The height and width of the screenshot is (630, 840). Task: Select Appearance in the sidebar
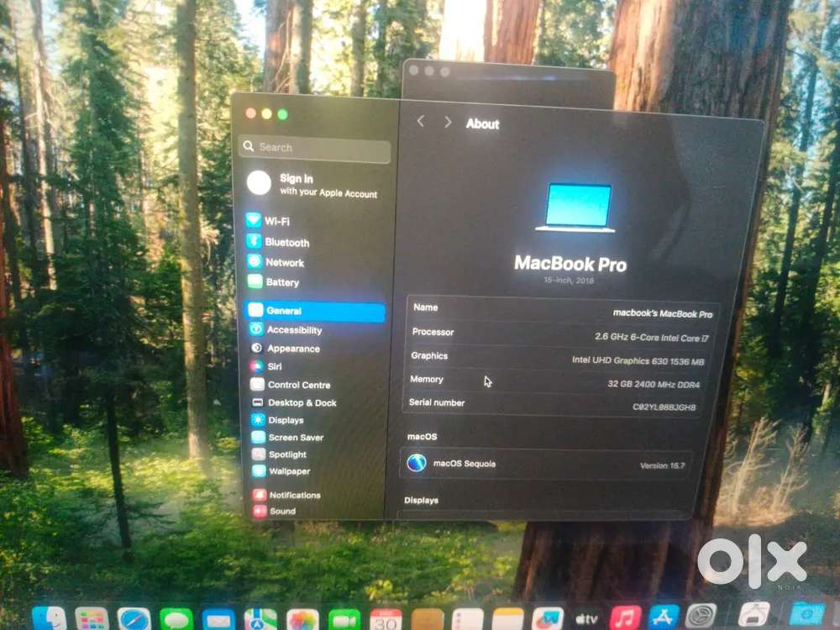tap(292, 349)
